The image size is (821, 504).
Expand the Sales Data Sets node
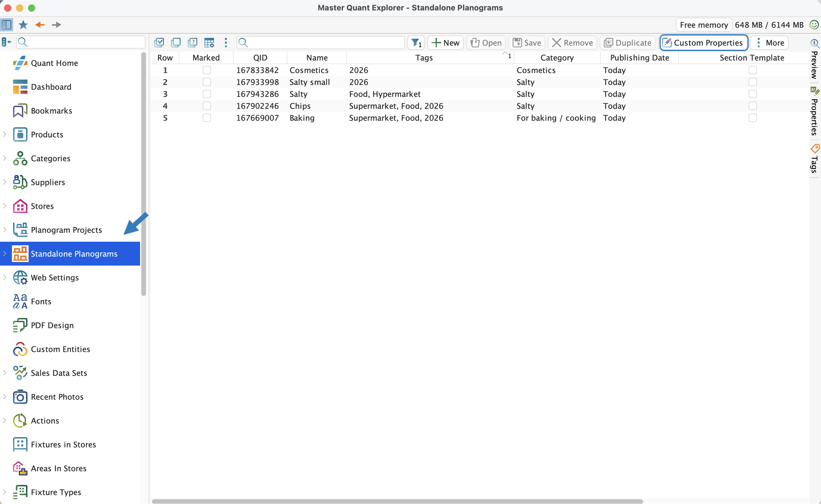(5, 373)
